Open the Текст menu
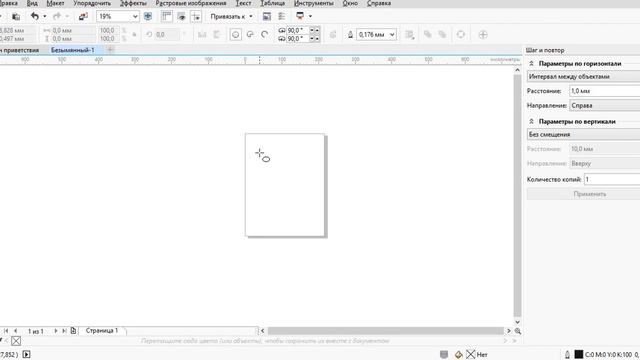 pyautogui.click(x=244, y=3)
